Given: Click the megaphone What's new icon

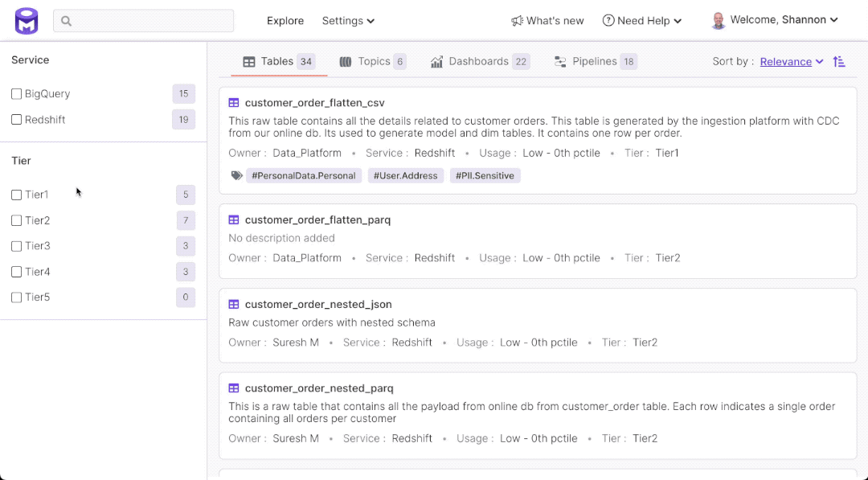Looking at the screenshot, I should tap(517, 21).
